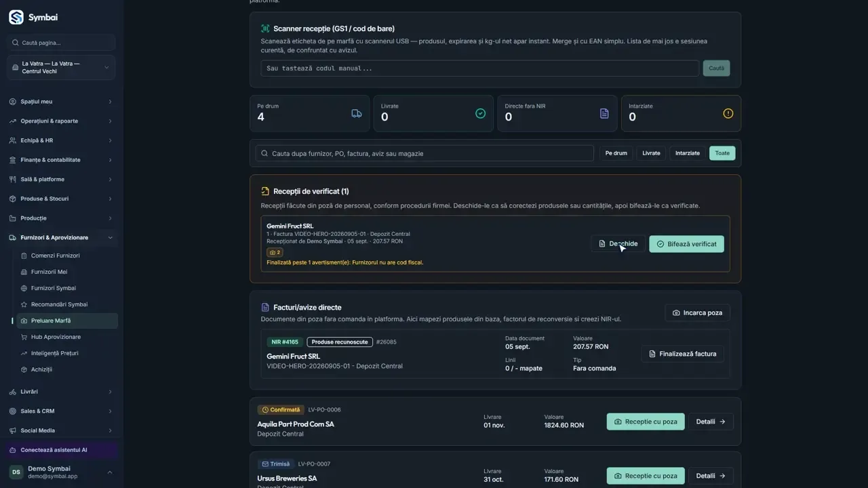Screen dimensions: 868x488
Task: Click the Caută scanner button
Action: (716, 68)
